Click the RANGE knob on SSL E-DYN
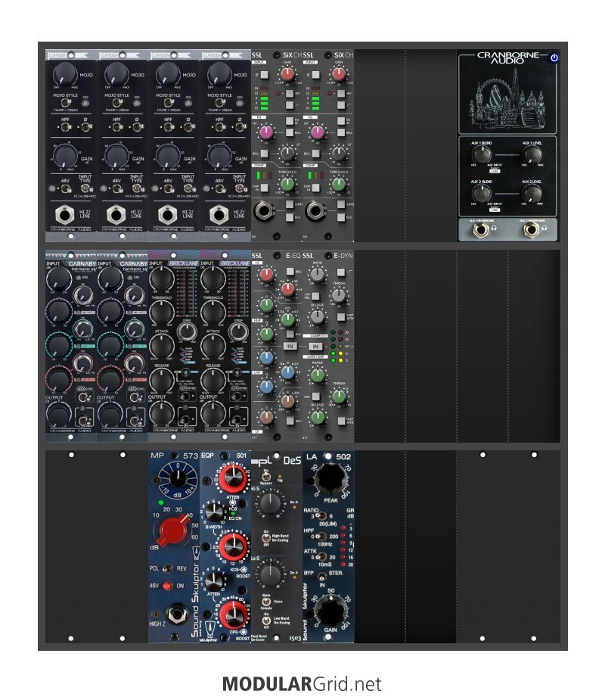 click(x=317, y=375)
